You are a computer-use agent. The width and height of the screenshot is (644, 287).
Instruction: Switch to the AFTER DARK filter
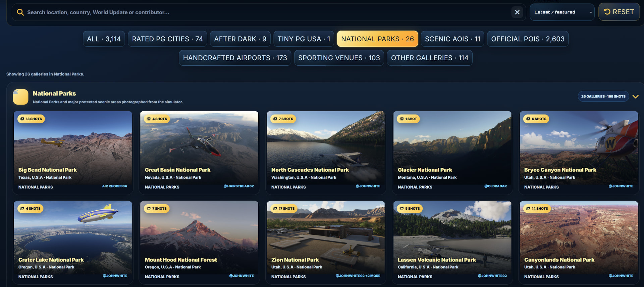point(240,39)
